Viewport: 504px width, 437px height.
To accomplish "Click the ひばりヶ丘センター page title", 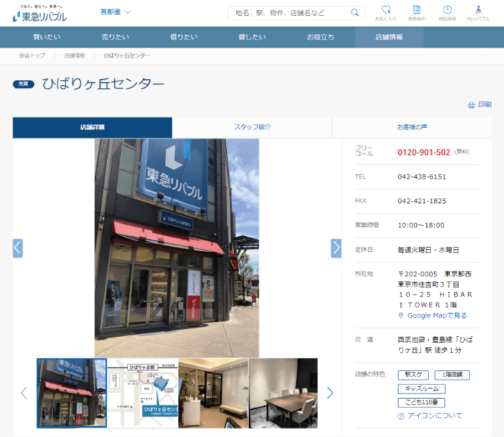I will point(103,84).
